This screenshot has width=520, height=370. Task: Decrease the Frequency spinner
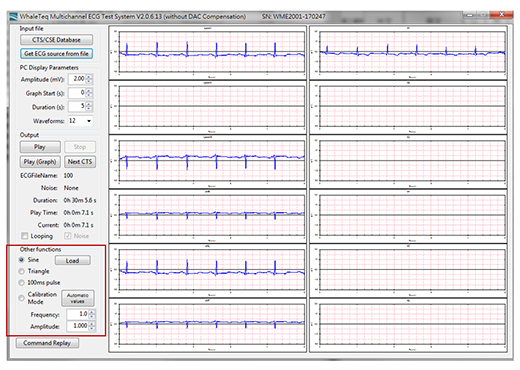coord(92,317)
